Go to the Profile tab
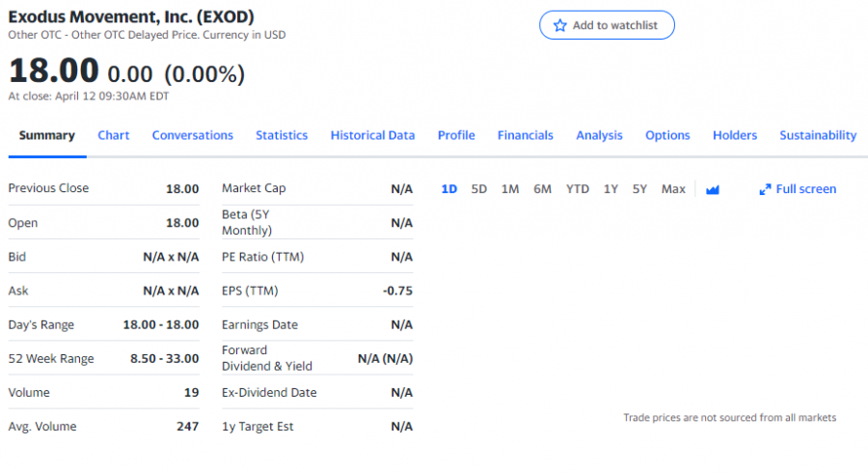The width and height of the screenshot is (868, 473). pyautogui.click(x=456, y=135)
